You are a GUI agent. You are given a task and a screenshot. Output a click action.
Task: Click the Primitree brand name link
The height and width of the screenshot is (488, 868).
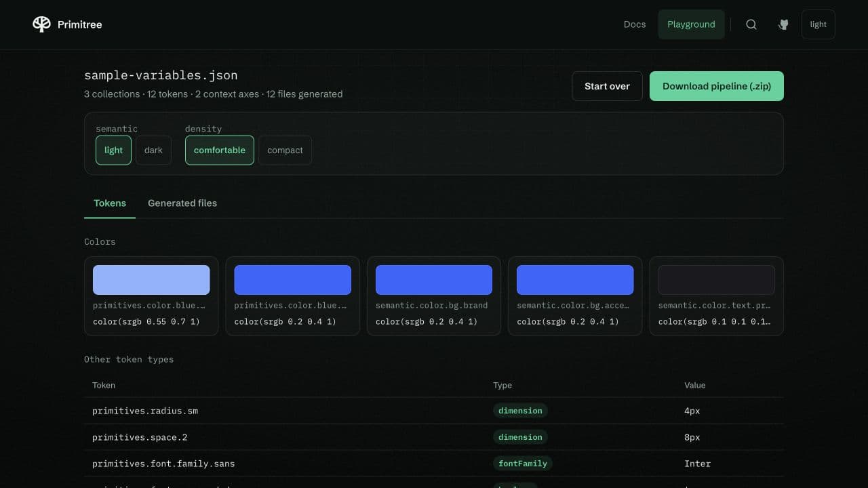pyautogui.click(x=80, y=24)
